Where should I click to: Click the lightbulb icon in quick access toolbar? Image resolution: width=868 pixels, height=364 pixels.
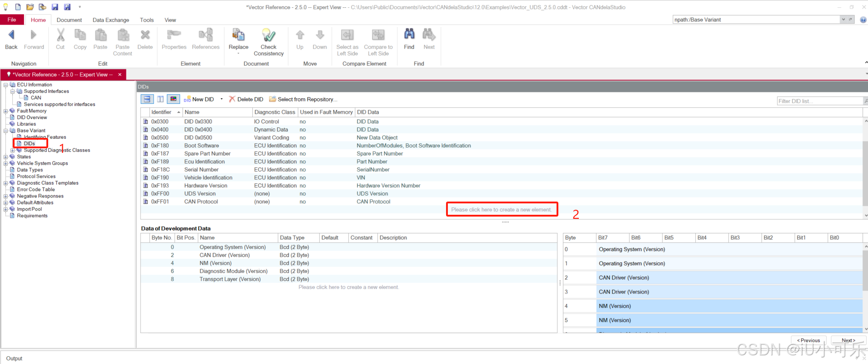(x=5, y=7)
